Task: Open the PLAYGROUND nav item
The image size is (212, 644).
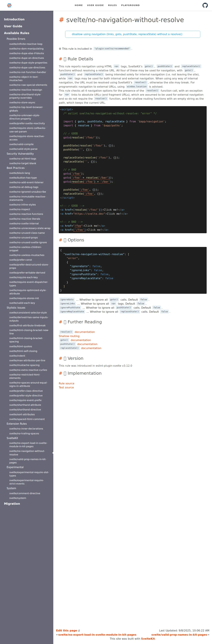Action: tap(130, 5)
